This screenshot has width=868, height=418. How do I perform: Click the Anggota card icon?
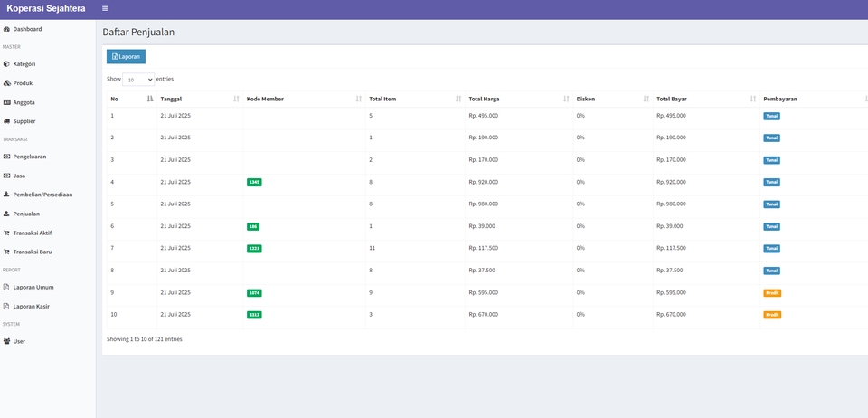[x=6, y=102]
